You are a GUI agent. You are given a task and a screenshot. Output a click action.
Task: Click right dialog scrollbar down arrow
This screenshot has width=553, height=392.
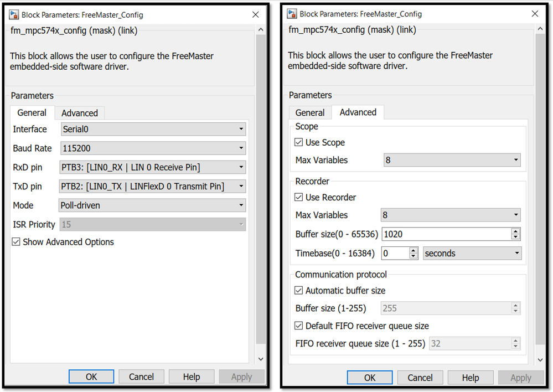click(540, 360)
